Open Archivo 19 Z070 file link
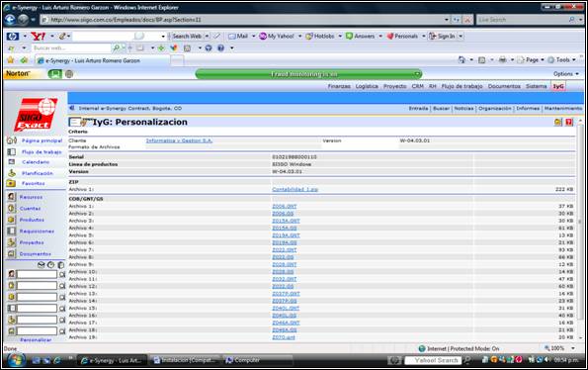 [283, 337]
